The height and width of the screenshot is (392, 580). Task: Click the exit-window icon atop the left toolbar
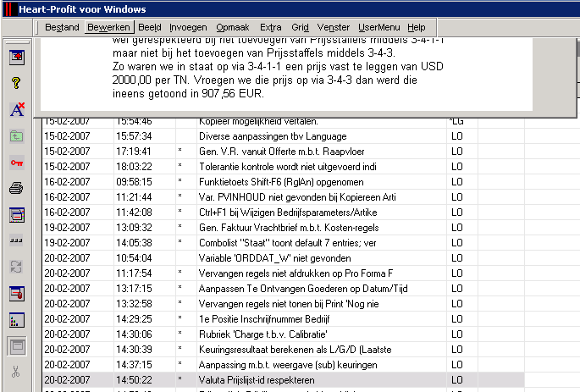tap(17, 58)
